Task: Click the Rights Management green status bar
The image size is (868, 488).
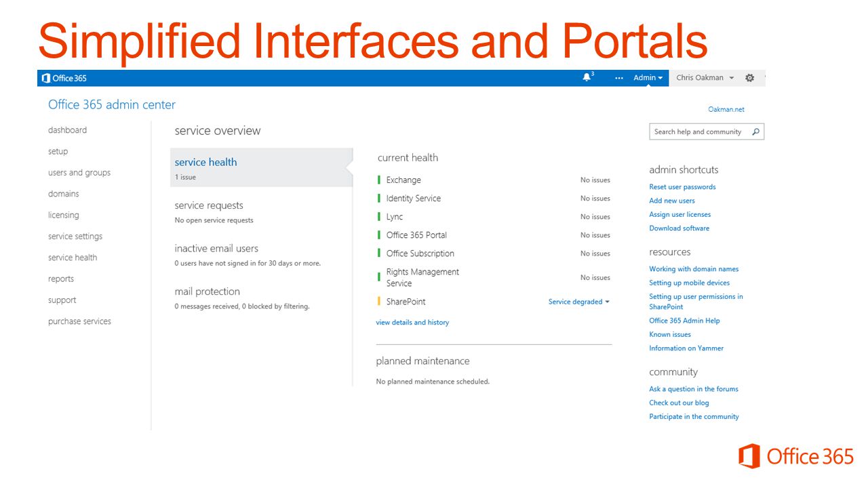Action: [379, 277]
